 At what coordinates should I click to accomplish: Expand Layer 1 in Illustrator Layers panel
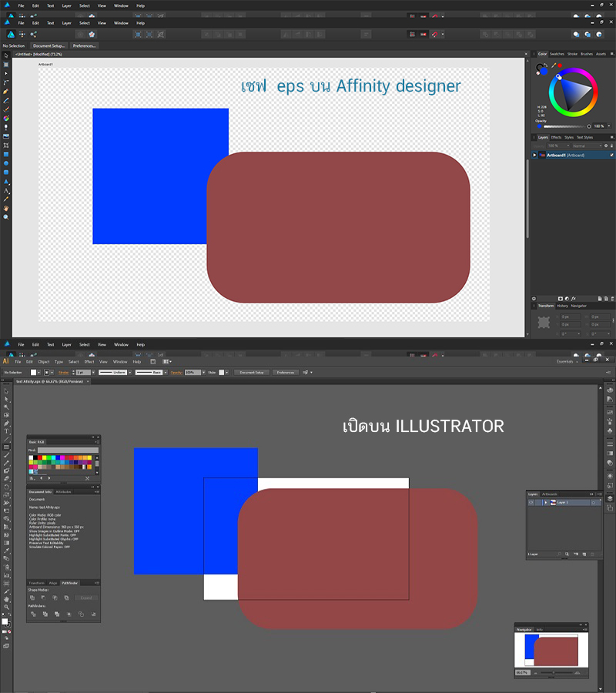point(546,503)
